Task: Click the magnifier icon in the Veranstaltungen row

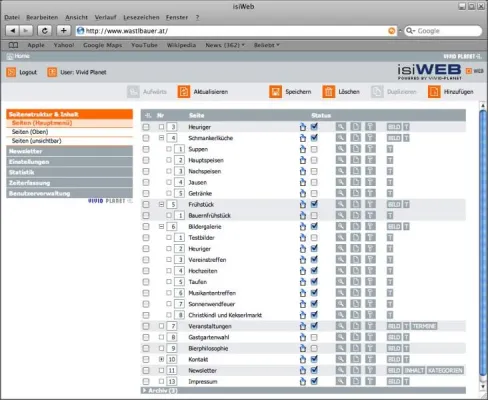Action: [341, 326]
